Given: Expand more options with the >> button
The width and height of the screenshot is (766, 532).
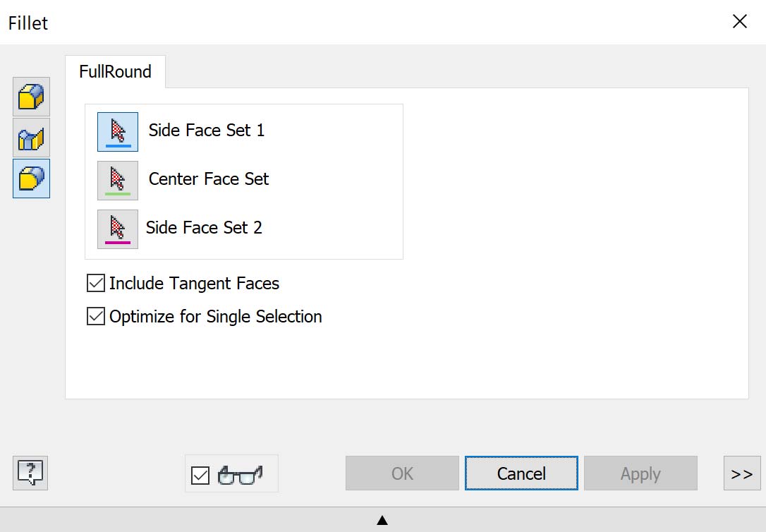Looking at the screenshot, I should coord(741,473).
